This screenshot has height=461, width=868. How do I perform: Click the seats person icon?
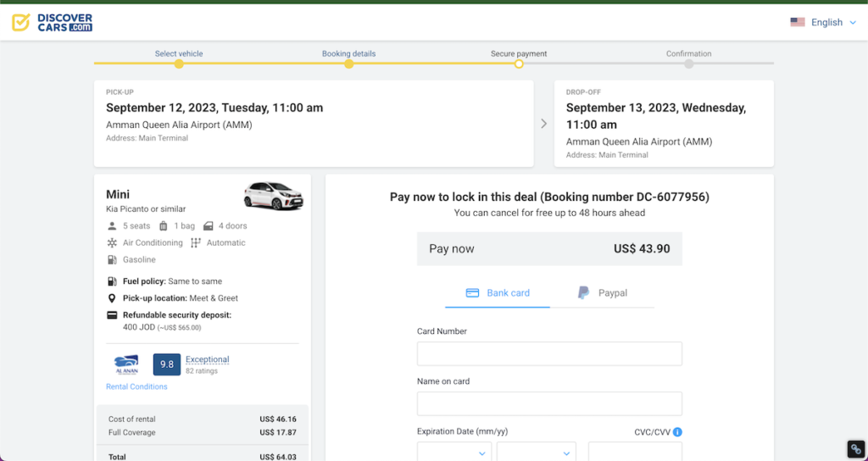pos(112,225)
